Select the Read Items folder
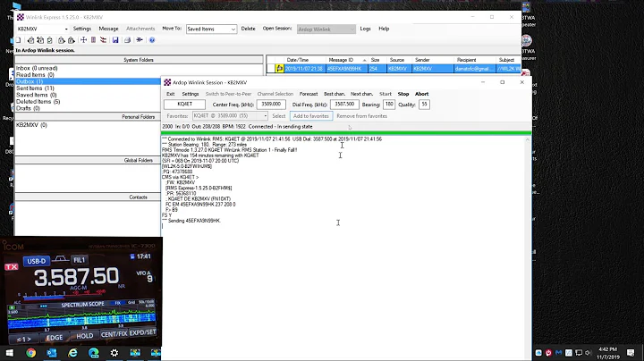 35,75
